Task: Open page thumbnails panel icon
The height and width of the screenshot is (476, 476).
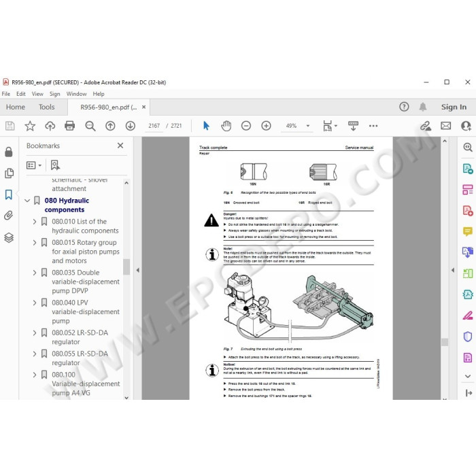Action: coord(9,173)
